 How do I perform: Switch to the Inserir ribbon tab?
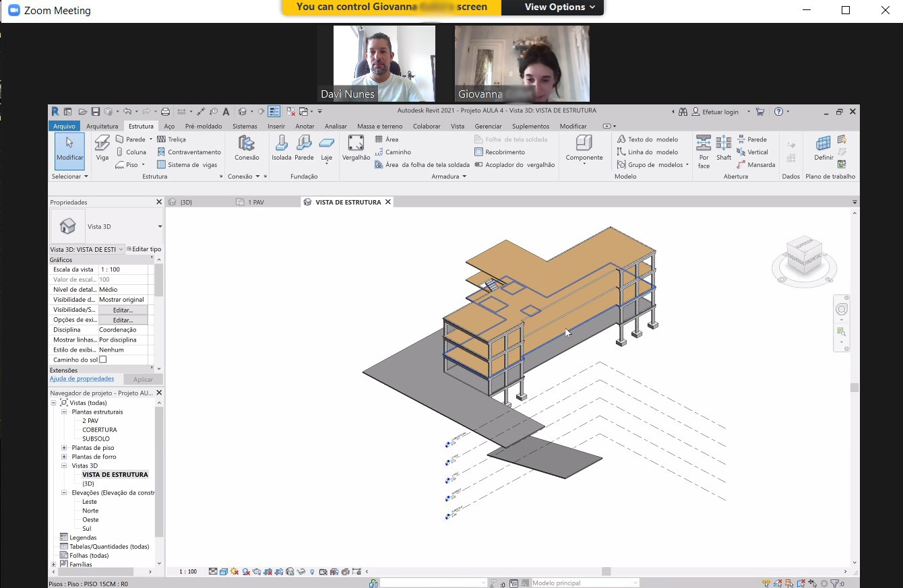(276, 125)
